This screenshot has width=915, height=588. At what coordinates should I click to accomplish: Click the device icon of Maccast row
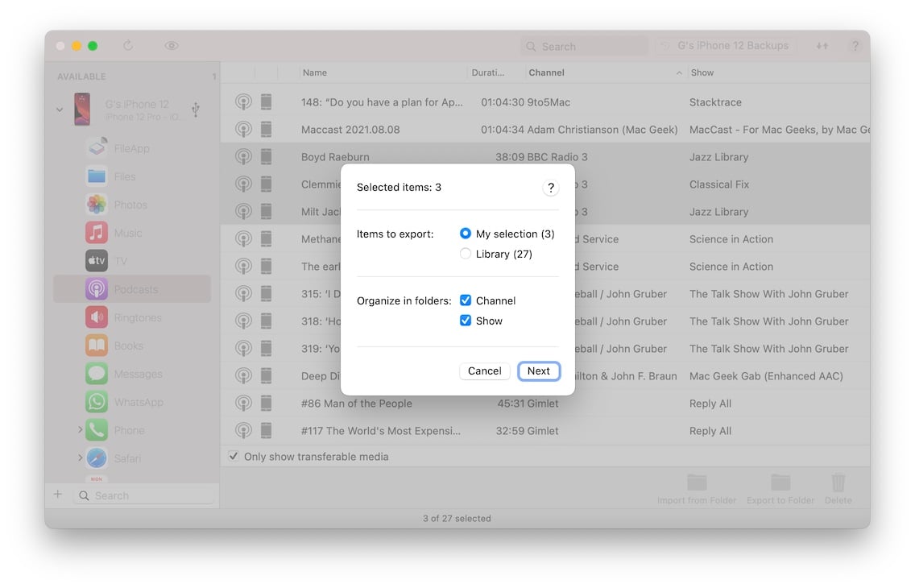click(x=266, y=130)
